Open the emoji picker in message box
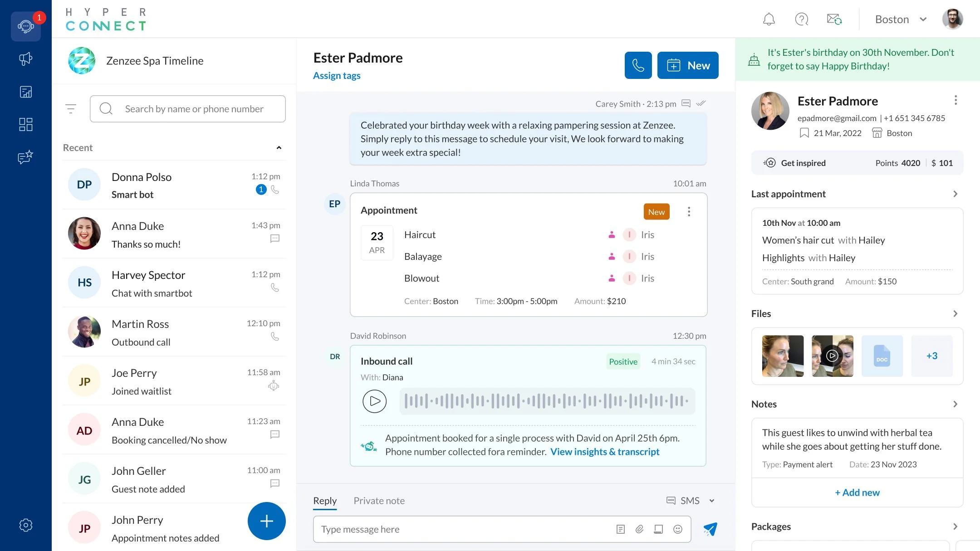 [677, 529]
